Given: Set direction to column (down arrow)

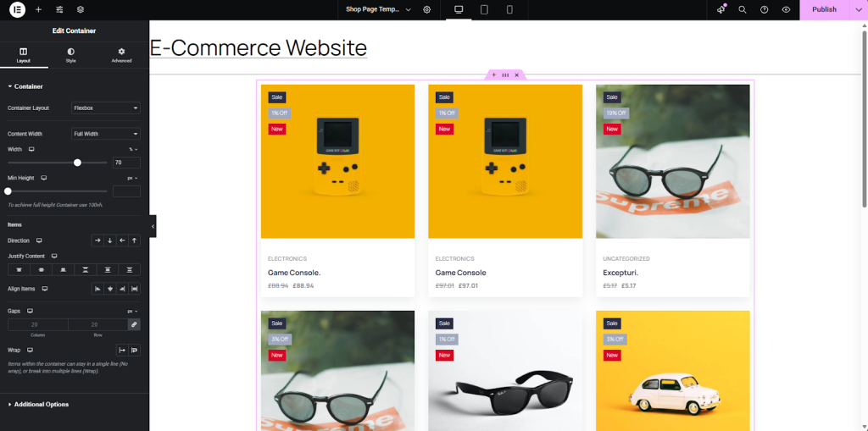Looking at the screenshot, I should click(x=109, y=240).
